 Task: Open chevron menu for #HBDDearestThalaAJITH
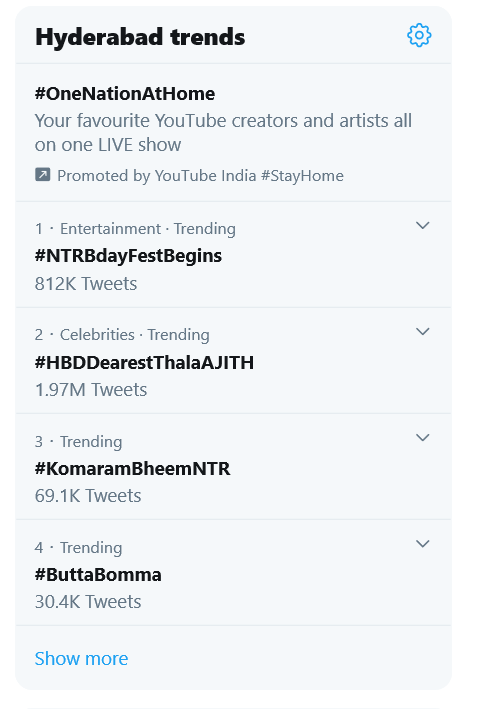click(x=423, y=331)
